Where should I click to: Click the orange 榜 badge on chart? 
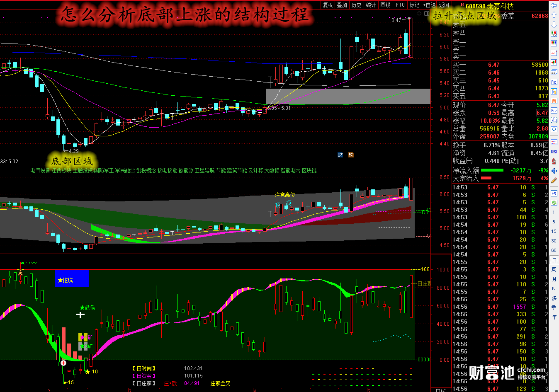(x=351, y=155)
